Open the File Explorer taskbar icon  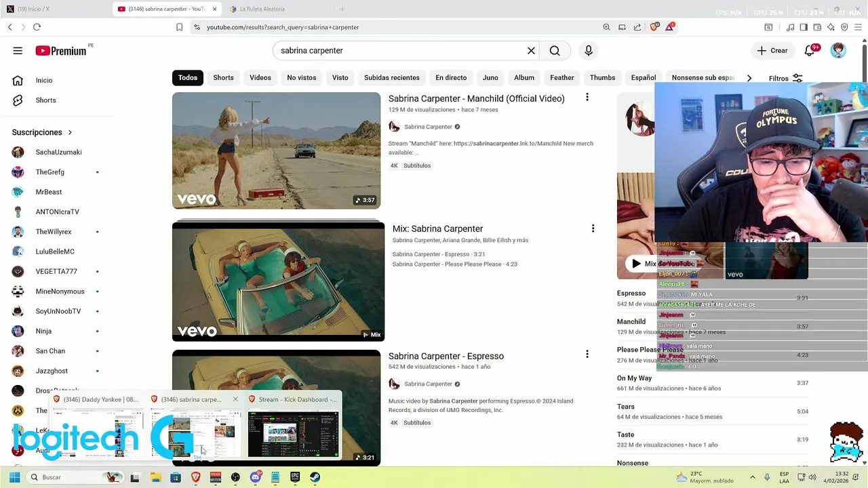[155, 477]
